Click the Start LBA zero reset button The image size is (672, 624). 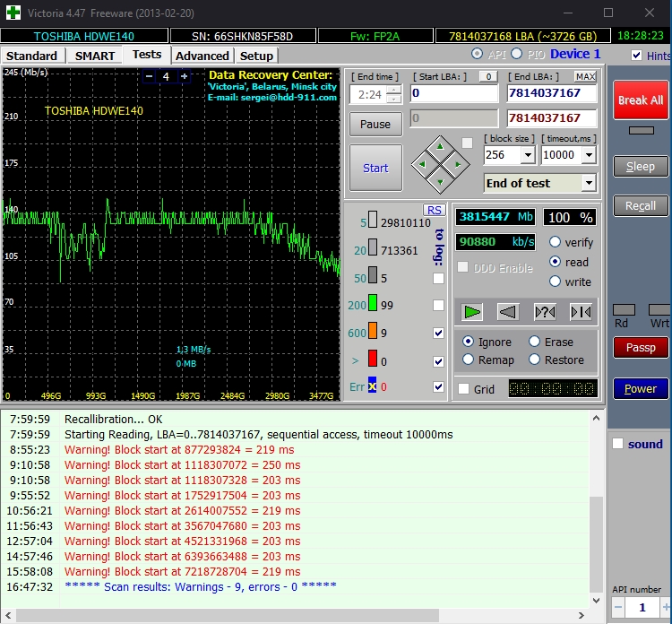click(488, 77)
